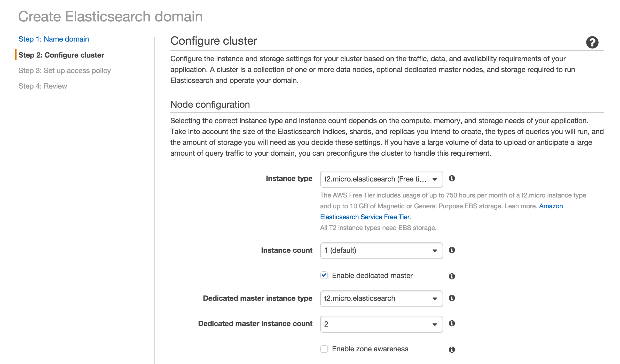Select Step 2: Configure cluster
The height and width of the screenshot is (364, 620).
[x=61, y=55]
